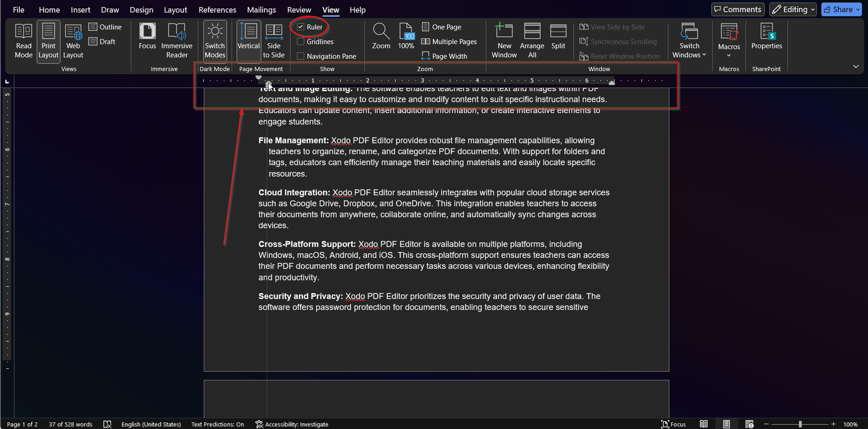Arrange All open windows
This screenshot has width=868, height=429.
532,41
